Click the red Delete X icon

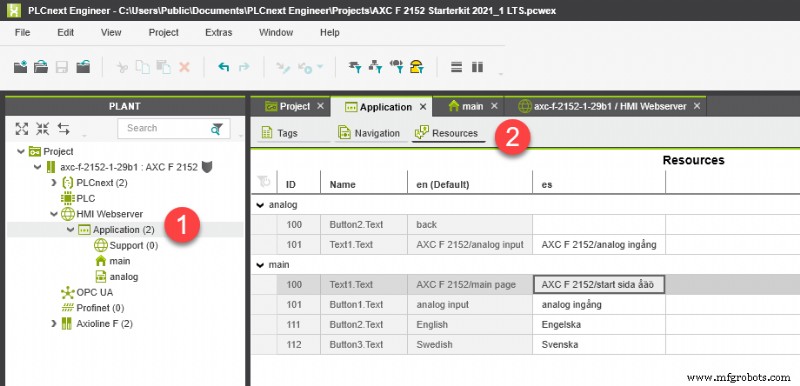click(185, 67)
